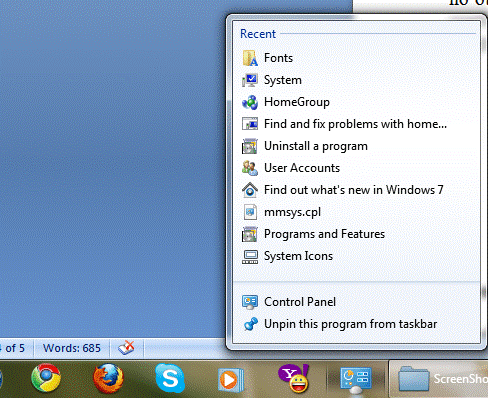Launch mmsys.cpl from the Recent list
488x398 pixels.
(356, 212)
